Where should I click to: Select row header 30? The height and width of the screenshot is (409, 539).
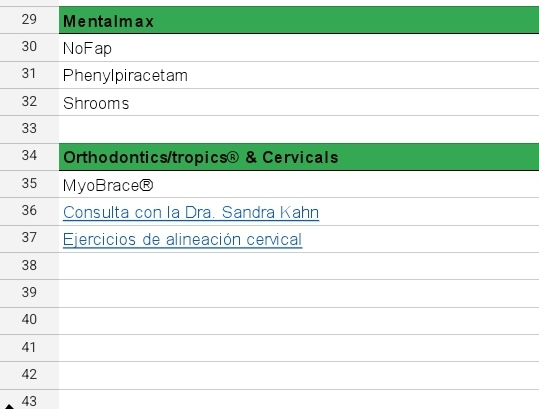pos(29,47)
